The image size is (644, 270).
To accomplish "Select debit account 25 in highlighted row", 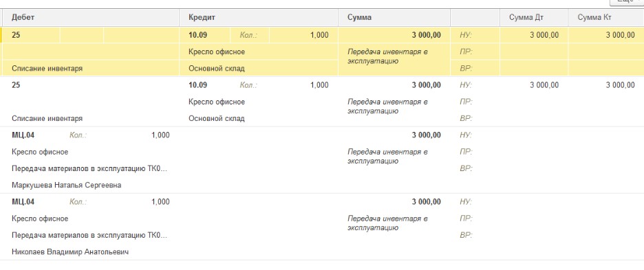I will (x=16, y=35).
